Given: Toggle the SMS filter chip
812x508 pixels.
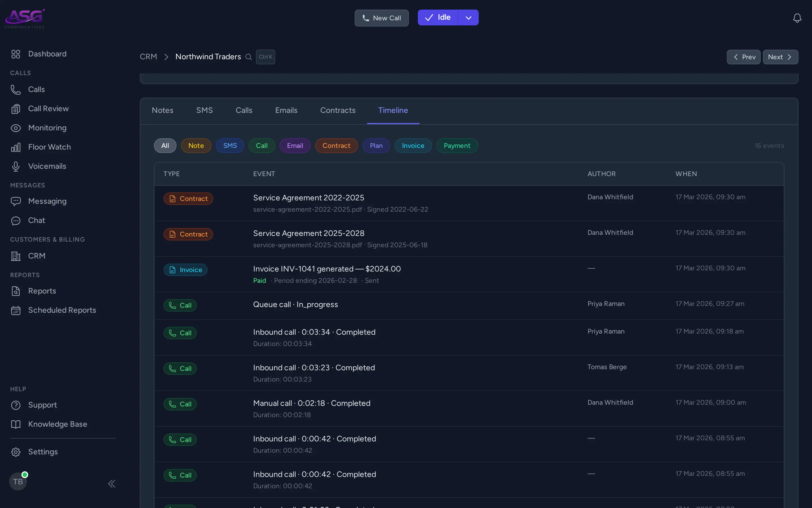Looking at the screenshot, I should tap(230, 145).
